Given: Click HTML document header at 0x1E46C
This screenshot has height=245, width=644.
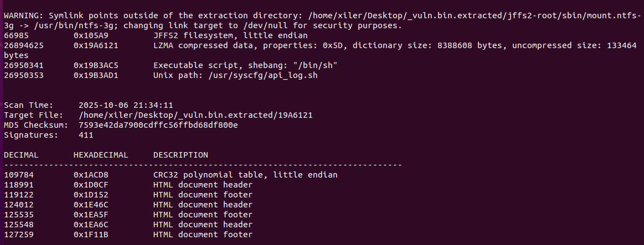Looking at the screenshot, I should [x=203, y=205].
